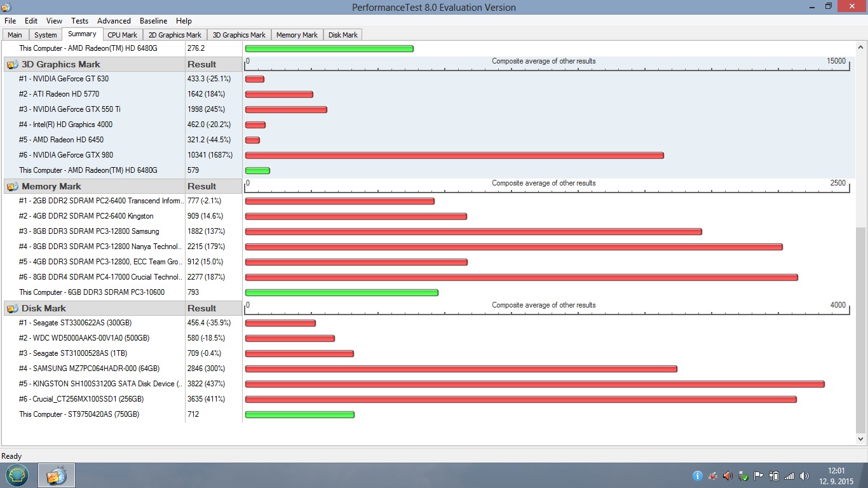
Task: Click the vertical scrollbar thumb
Action: (x=861, y=330)
